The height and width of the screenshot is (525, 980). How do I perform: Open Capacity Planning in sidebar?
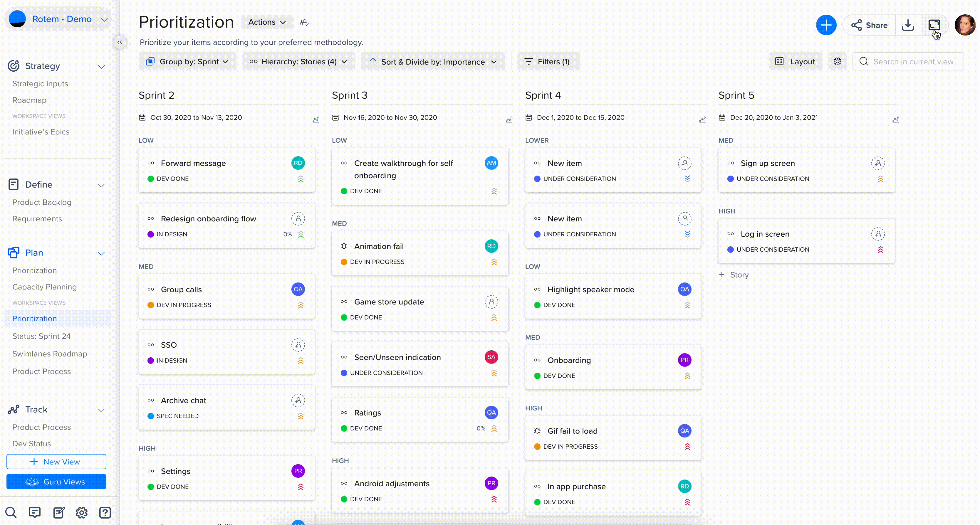tap(45, 287)
